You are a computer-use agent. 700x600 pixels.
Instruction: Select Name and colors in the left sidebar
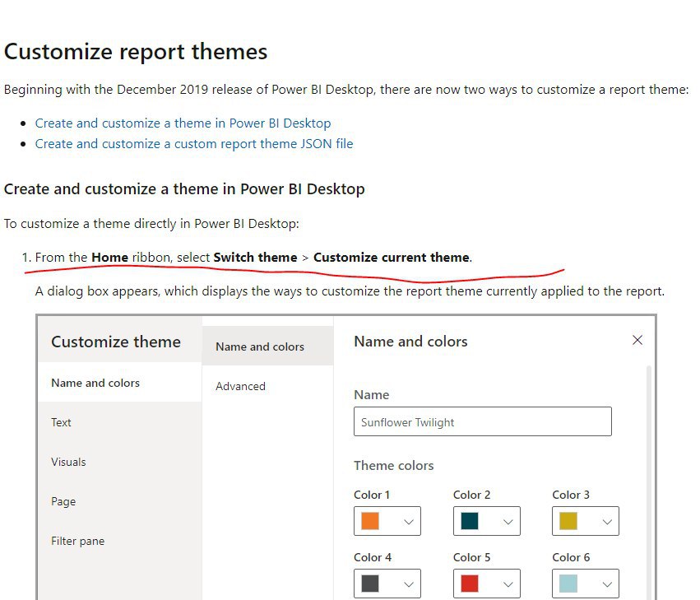[x=119, y=383]
